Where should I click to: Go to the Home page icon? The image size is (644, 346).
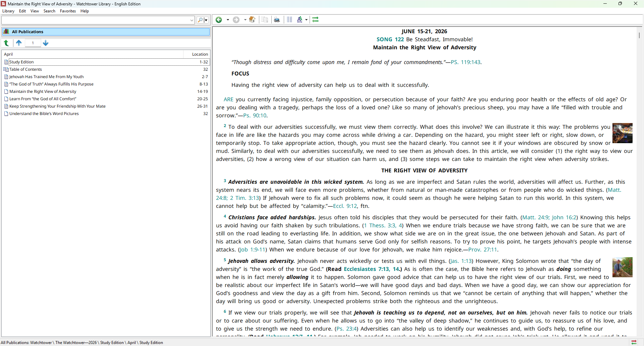253,20
